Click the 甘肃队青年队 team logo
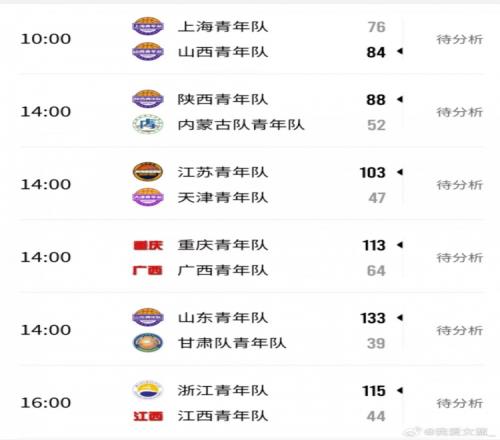Image resolution: width=500 pixels, height=440 pixels. coord(148,343)
